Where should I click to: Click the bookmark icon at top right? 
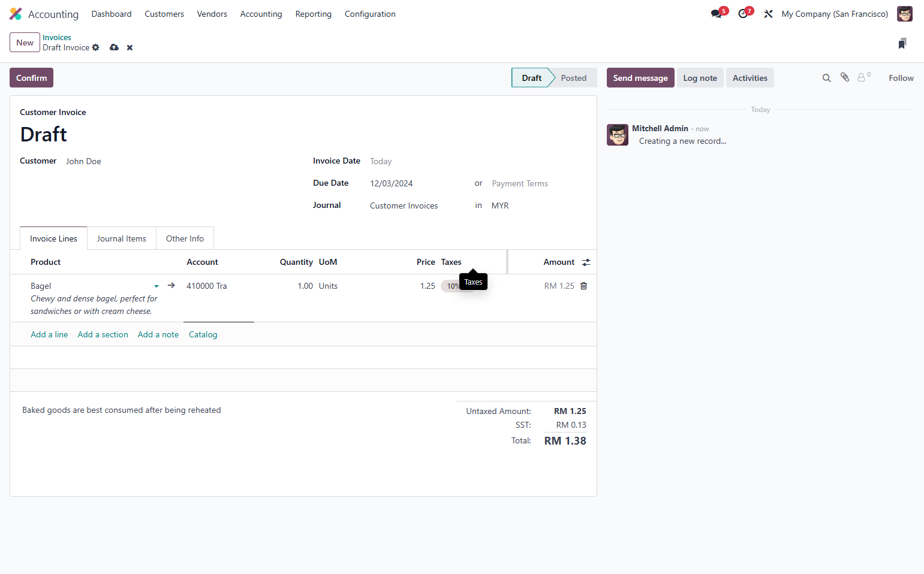[902, 43]
